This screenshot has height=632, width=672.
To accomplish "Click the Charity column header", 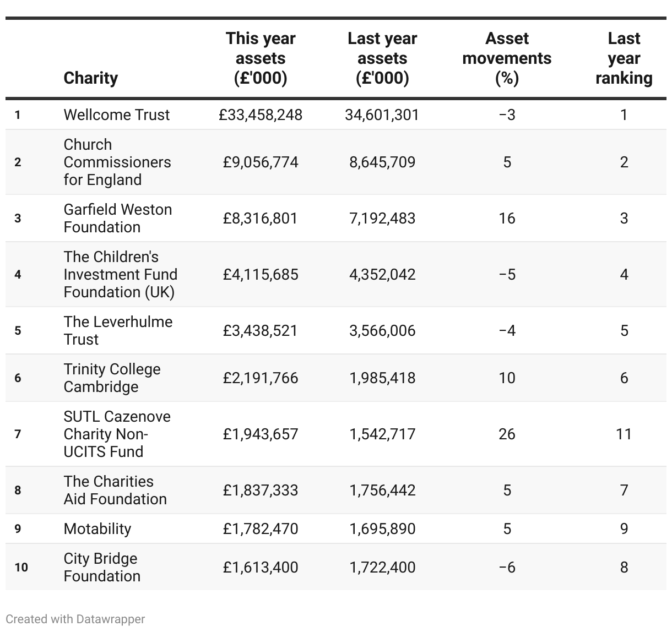I will pos(91,78).
